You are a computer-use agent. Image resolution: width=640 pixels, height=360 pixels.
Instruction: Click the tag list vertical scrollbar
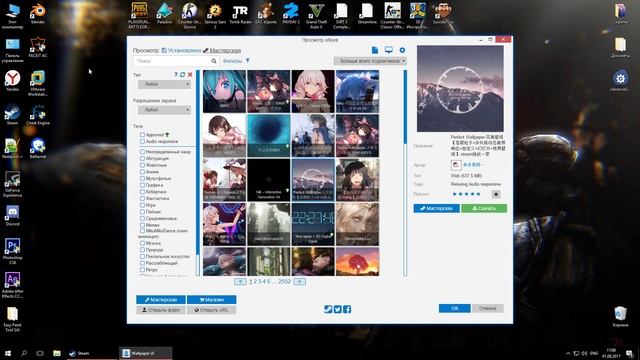pos(198,173)
